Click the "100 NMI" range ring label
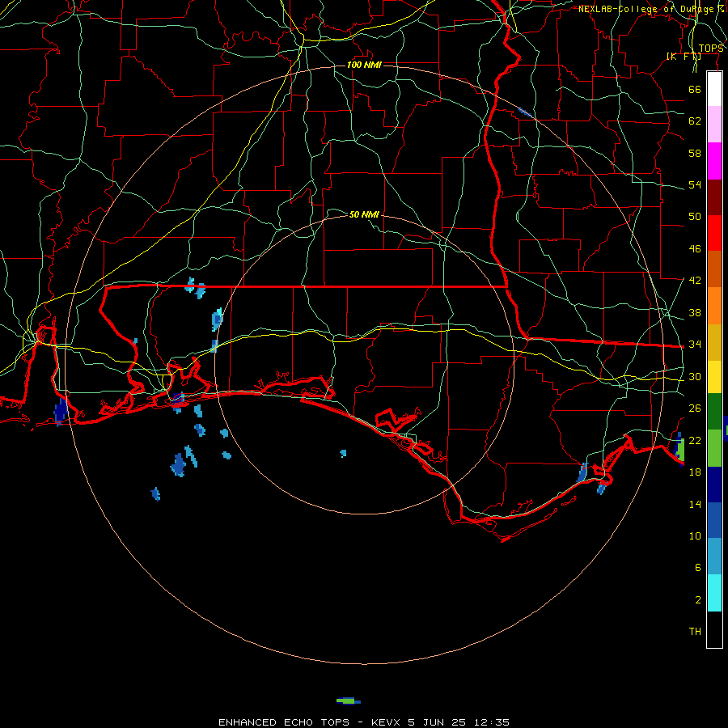728x728 pixels. [x=364, y=65]
